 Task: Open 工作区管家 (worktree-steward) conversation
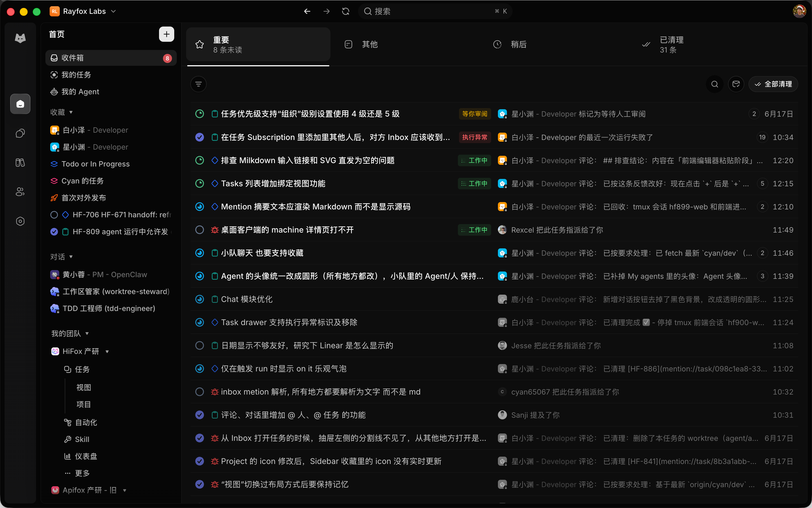pos(111,291)
